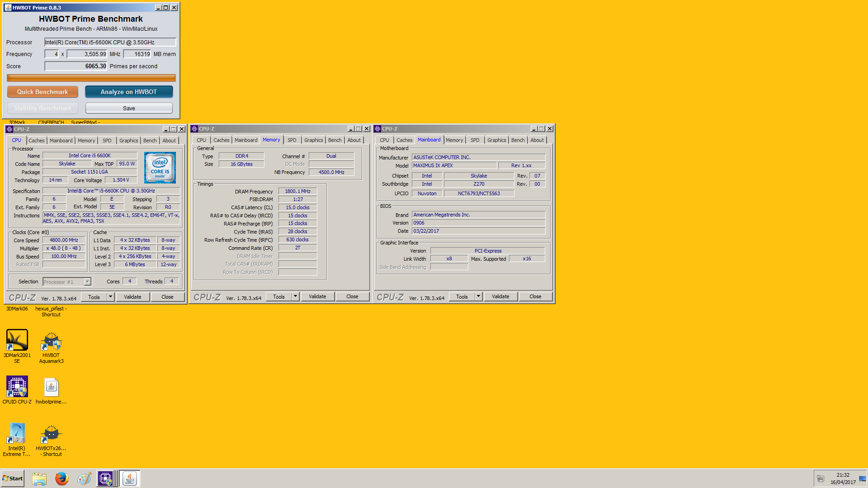
Task: Click the multiplier x 48.0 value
Action: pos(64,248)
